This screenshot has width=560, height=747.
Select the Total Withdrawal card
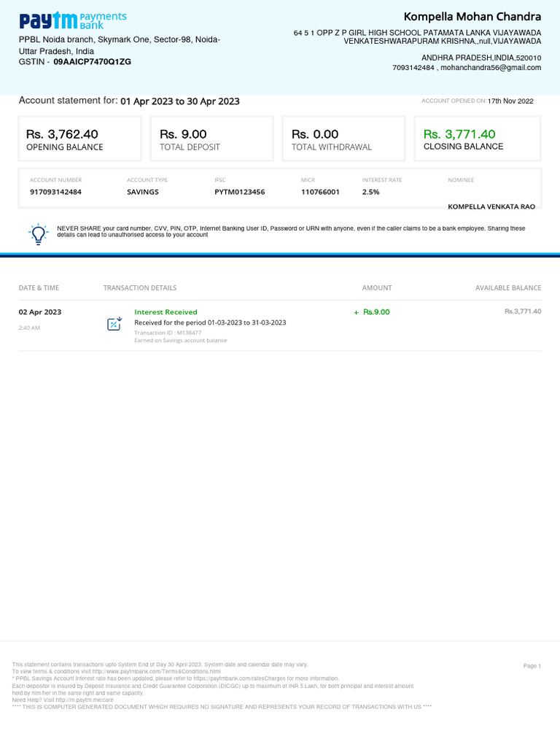(344, 139)
